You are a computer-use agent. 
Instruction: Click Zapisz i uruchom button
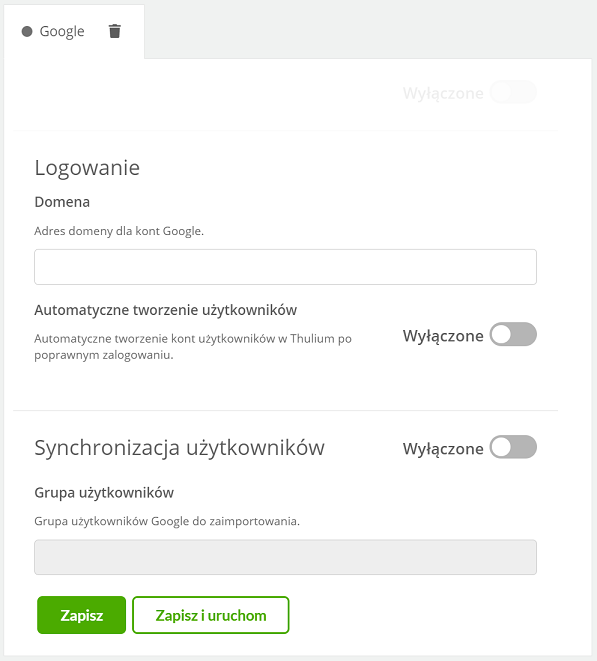tap(211, 615)
